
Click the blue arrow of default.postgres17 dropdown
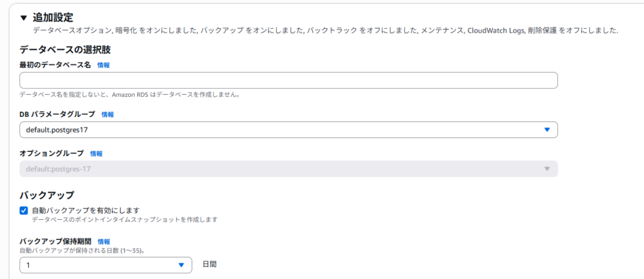[x=547, y=129]
